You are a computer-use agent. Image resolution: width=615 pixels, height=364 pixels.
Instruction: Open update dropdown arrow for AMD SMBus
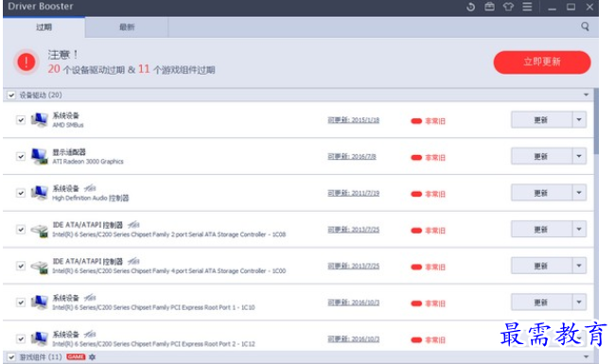pyautogui.click(x=579, y=119)
